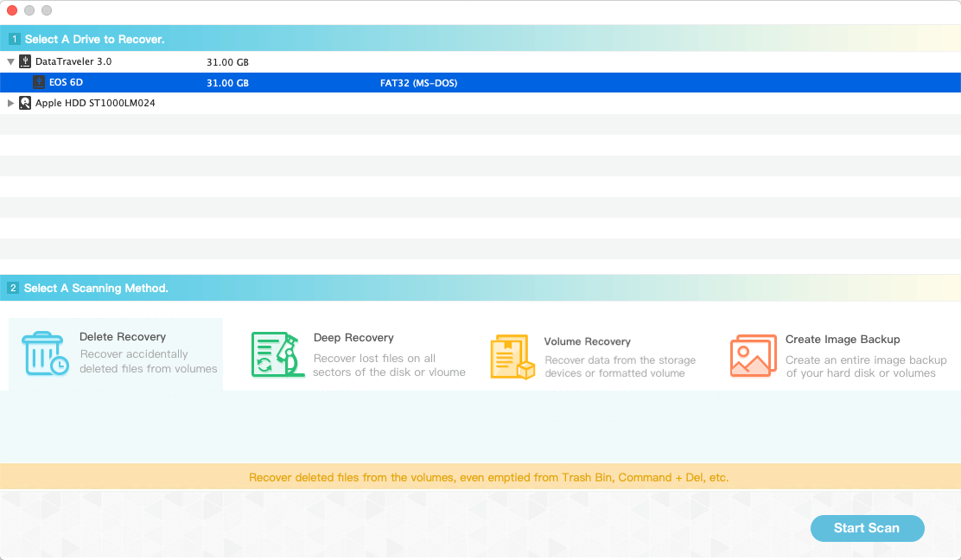Viewport: 961px width, 560px height.
Task: Choose the Delete Recovery method label
Action: (123, 336)
